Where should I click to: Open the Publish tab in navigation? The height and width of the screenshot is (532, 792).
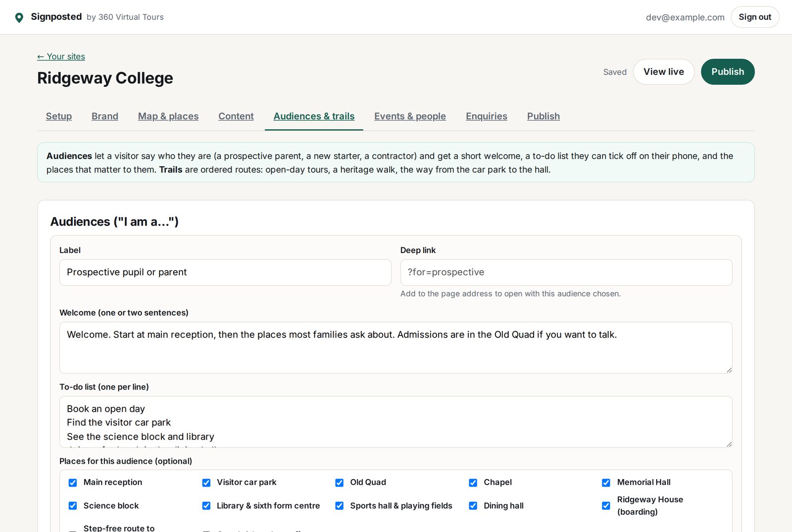544,116
